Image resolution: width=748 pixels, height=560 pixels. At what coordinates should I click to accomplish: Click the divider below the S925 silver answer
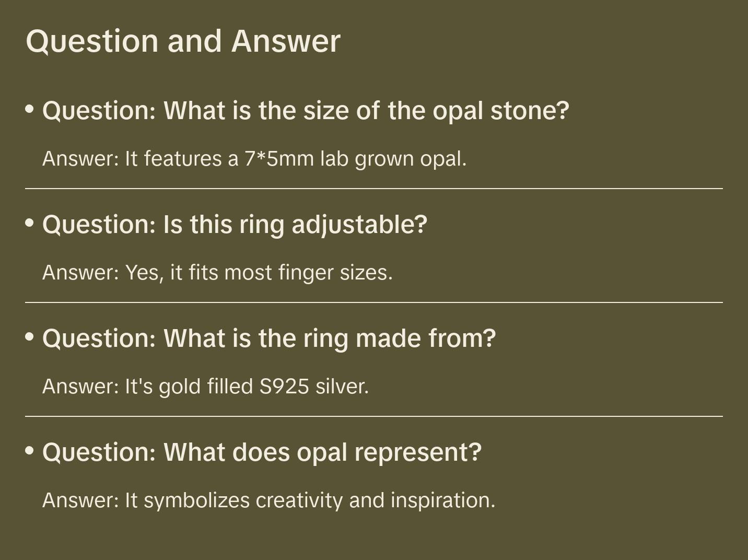pos(373,416)
